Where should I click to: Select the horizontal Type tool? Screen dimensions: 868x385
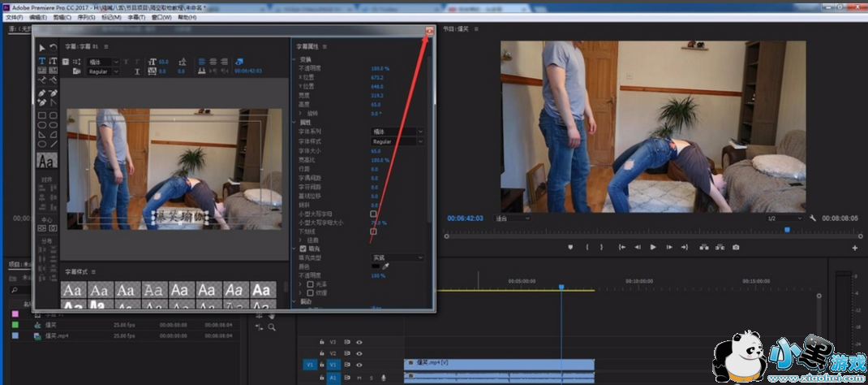pyautogui.click(x=42, y=61)
